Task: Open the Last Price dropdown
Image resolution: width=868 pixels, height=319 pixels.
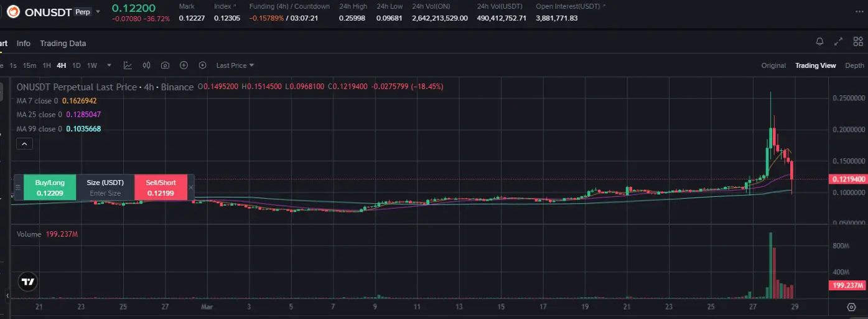Action: pyautogui.click(x=235, y=65)
